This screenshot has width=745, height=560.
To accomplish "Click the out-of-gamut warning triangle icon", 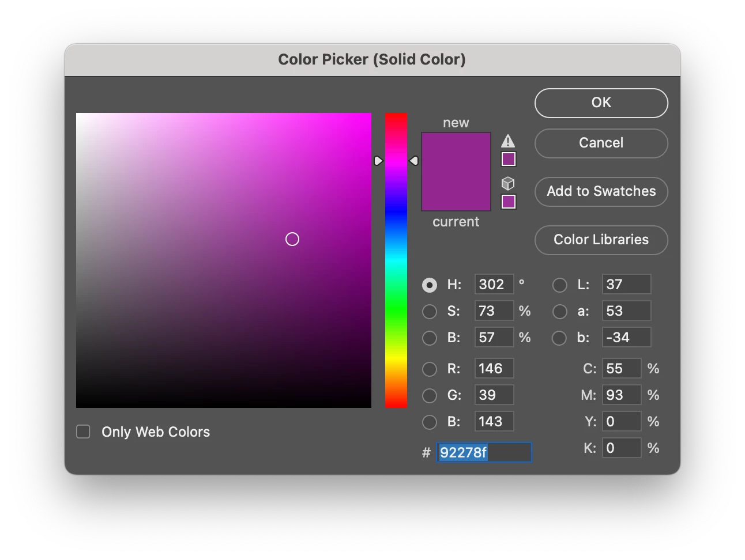I will pos(508,141).
